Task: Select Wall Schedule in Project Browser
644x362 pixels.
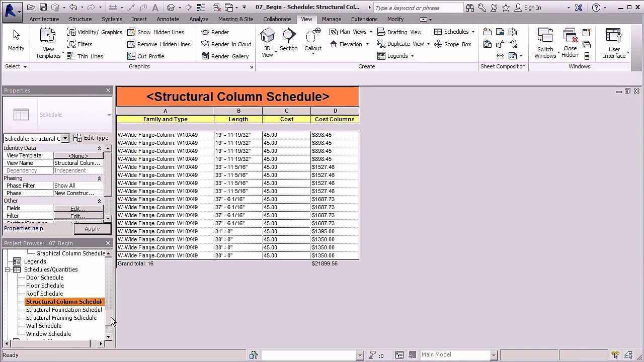Action: pos(44,326)
